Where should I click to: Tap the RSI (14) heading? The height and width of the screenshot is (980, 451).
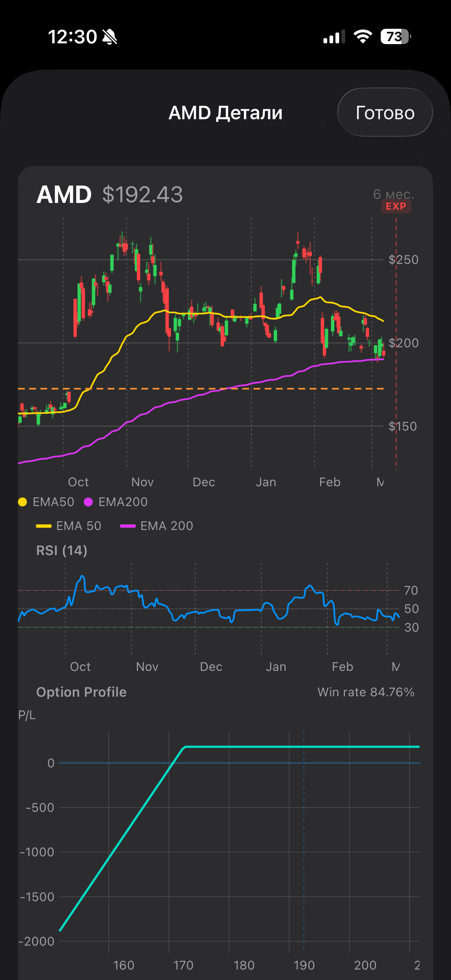pos(62,551)
